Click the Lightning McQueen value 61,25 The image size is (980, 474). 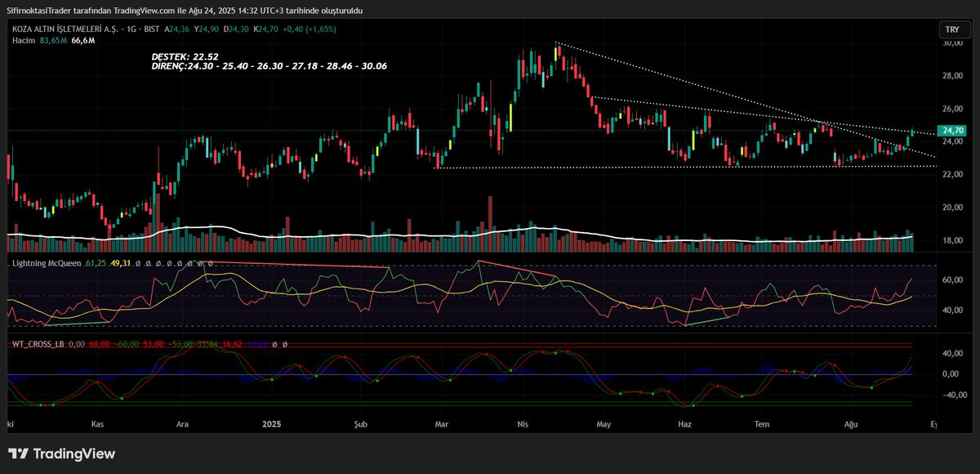tap(96, 264)
